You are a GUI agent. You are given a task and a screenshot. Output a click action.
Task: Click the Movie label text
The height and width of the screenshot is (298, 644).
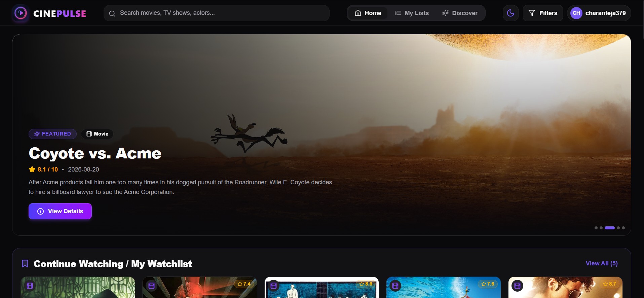click(x=101, y=134)
